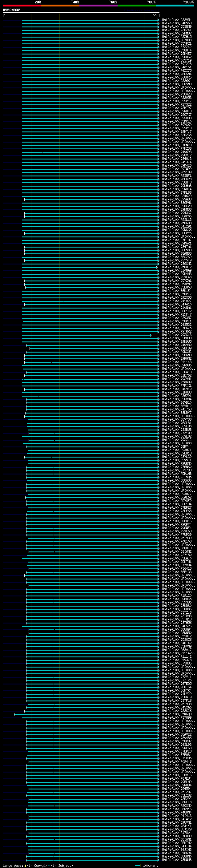The width and height of the screenshot is (197, 868).
Task: Select the UniRef100_Q6QUX5 label
Action: 176,78
